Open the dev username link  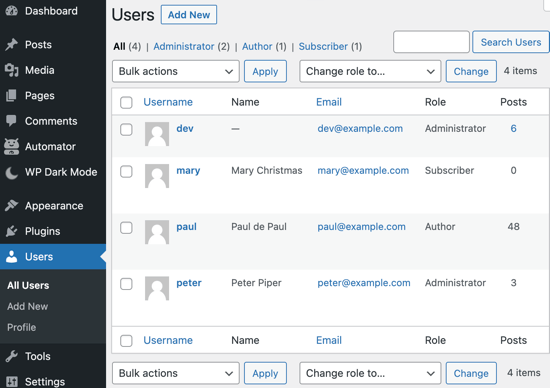185,128
